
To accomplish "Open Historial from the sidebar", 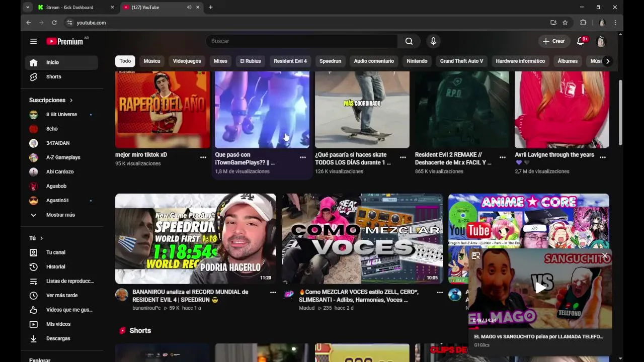I will [61, 267].
